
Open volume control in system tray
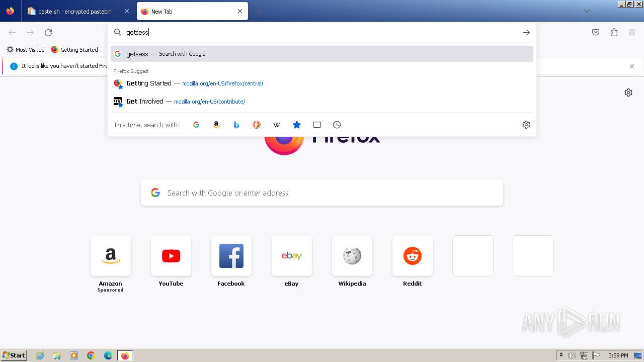pos(572,355)
